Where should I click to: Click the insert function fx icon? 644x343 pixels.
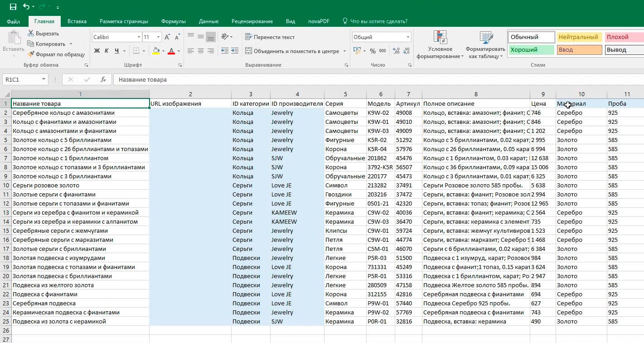click(103, 79)
